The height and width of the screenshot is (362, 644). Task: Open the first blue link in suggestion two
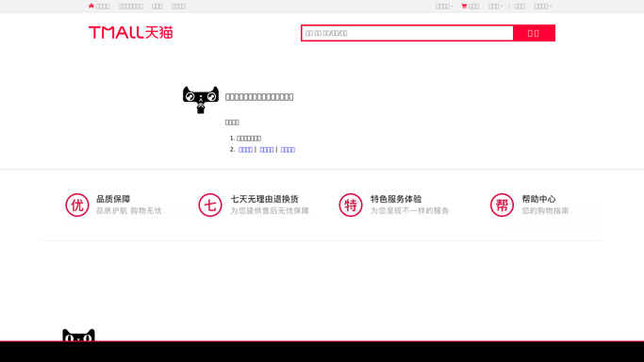245,150
